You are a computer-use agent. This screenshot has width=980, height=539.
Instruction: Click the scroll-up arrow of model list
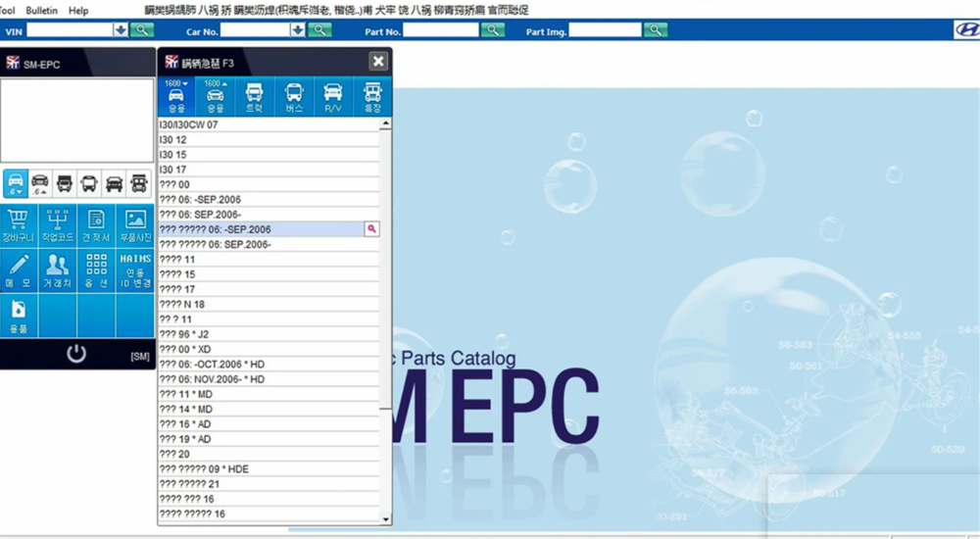[385, 123]
